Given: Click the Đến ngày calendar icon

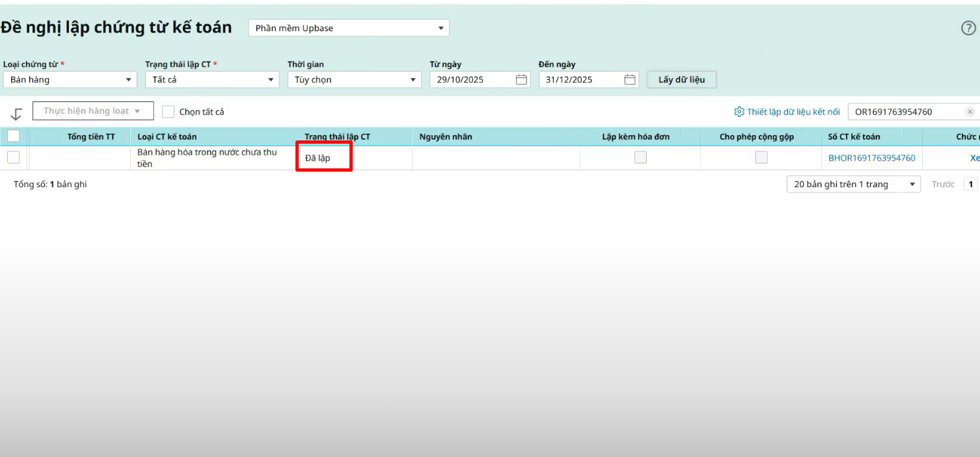Looking at the screenshot, I should tap(629, 79).
